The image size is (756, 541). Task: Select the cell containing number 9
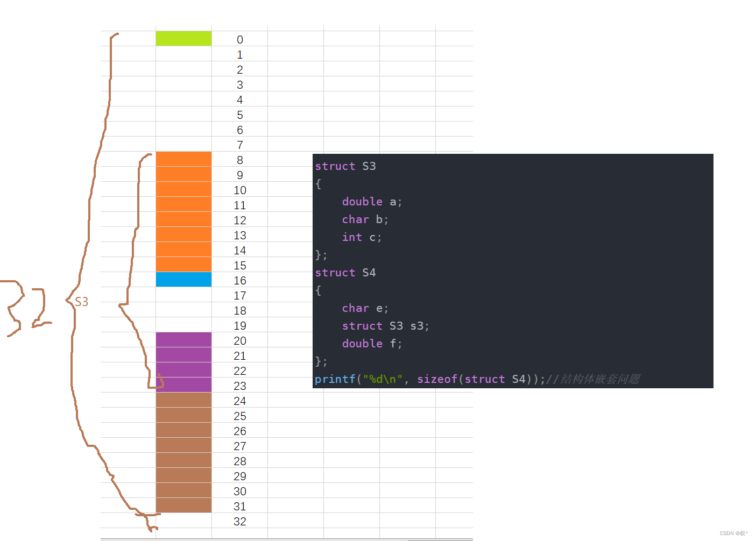tap(239, 174)
